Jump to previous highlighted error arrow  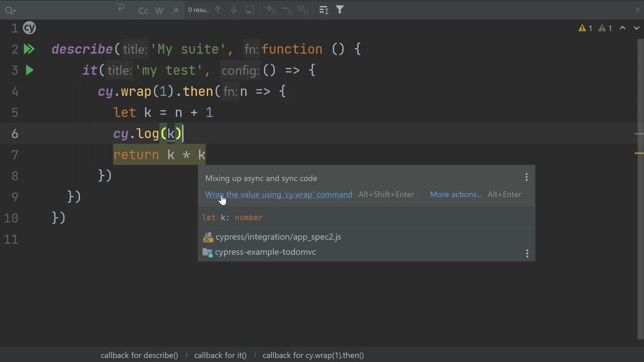pos(622,28)
